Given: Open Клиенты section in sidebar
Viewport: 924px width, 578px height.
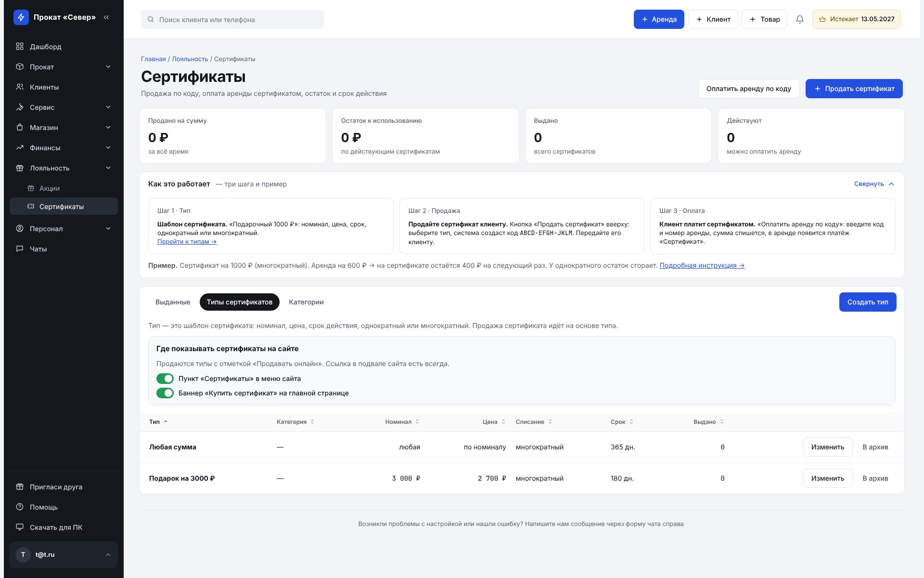Looking at the screenshot, I should pyautogui.click(x=64, y=87).
